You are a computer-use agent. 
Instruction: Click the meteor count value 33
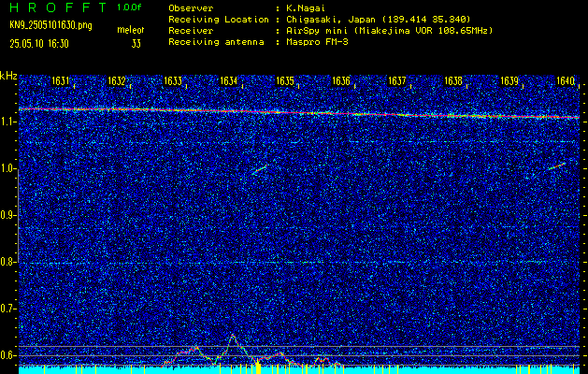[136, 44]
